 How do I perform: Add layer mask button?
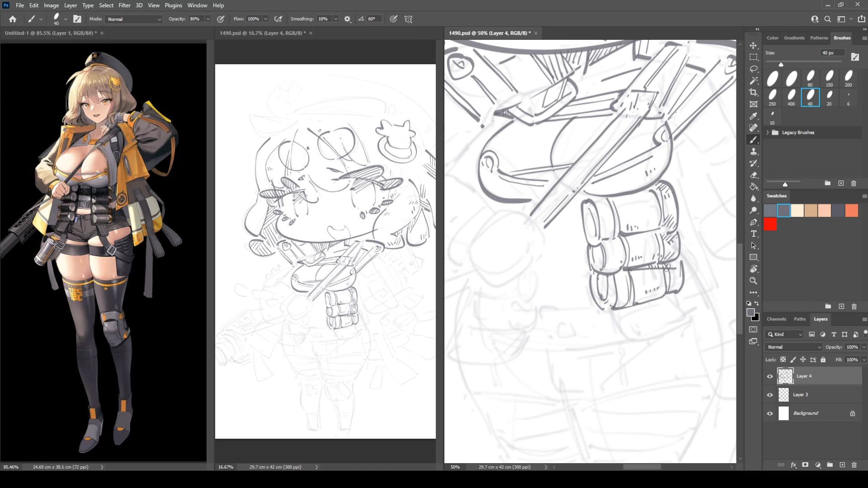pyautogui.click(x=805, y=465)
